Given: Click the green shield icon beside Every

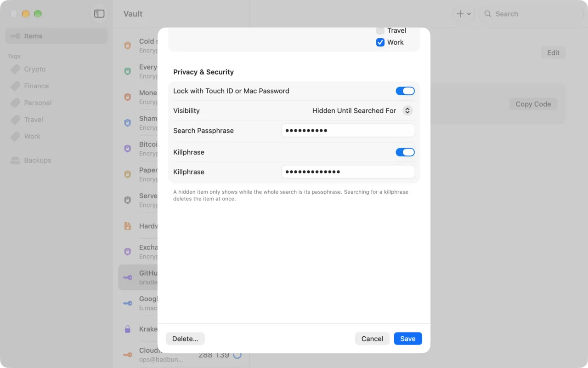Looking at the screenshot, I should coord(128,71).
